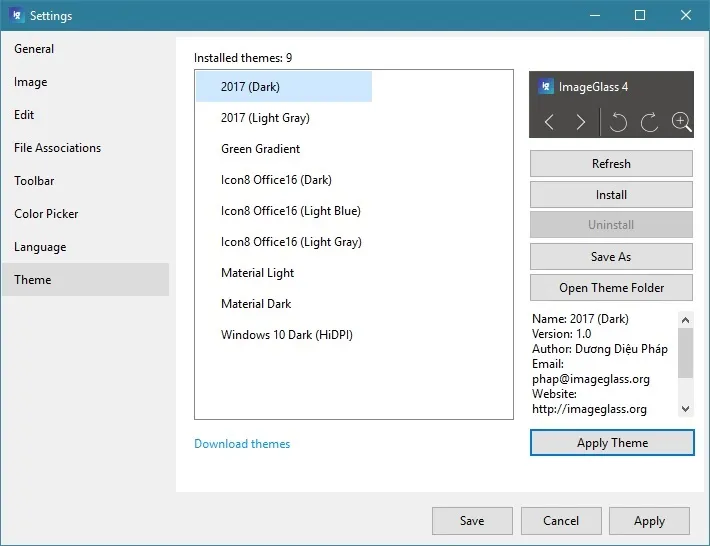710x546 pixels.
Task: Close the Settings window
Action: pos(686,15)
